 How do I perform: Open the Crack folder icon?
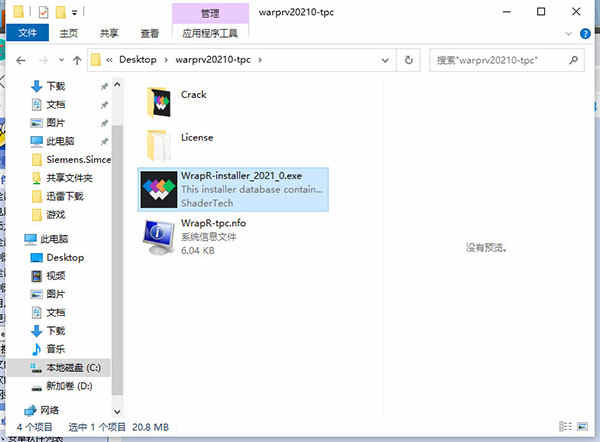click(159, 103)
